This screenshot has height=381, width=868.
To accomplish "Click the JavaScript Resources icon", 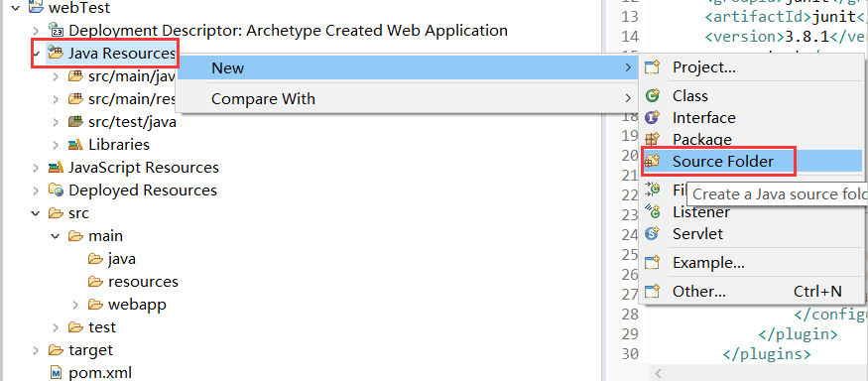I will 56,168.
